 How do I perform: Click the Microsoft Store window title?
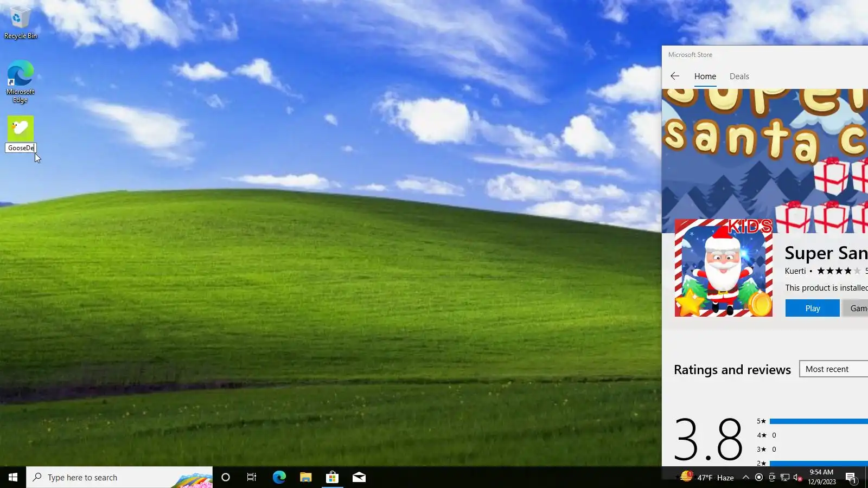690,55
